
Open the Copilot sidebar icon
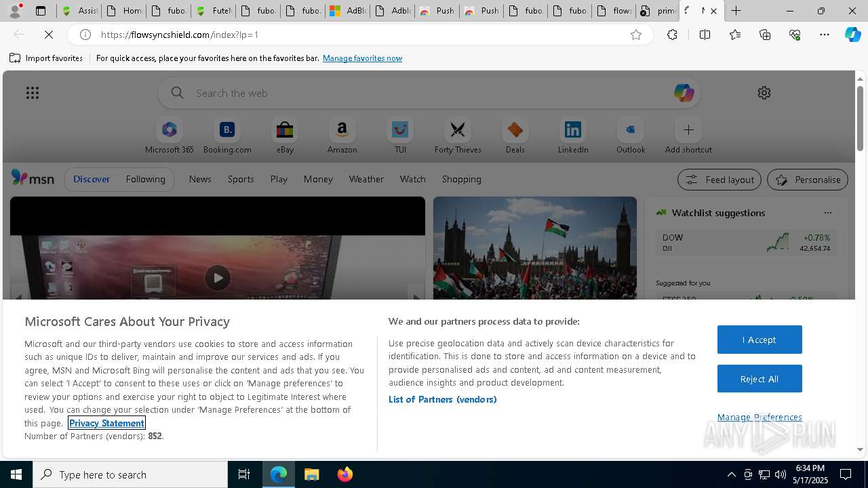tap(852, 35)
